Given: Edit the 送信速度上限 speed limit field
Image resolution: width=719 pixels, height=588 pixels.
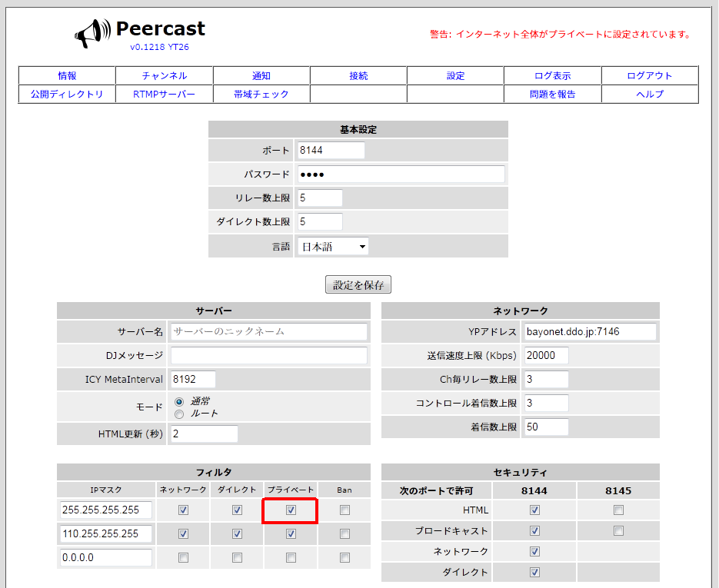Looking at the screenshot, I should (x=544, y=355).
